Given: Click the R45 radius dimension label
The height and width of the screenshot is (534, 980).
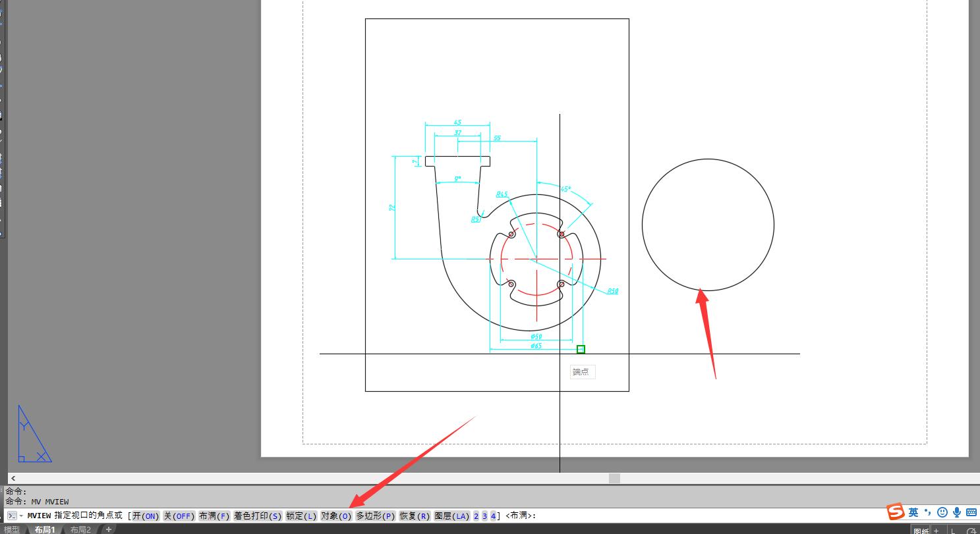Looking at the screenshot, I should [x=502, y=194].
